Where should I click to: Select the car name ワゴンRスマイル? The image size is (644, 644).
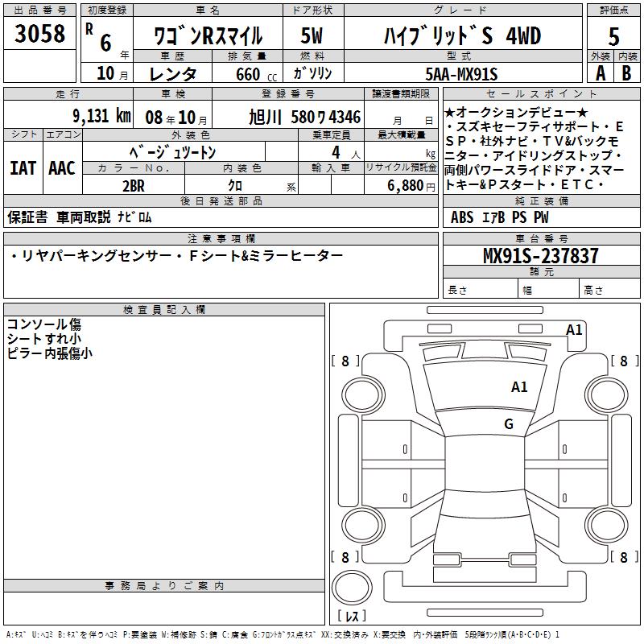208,35
